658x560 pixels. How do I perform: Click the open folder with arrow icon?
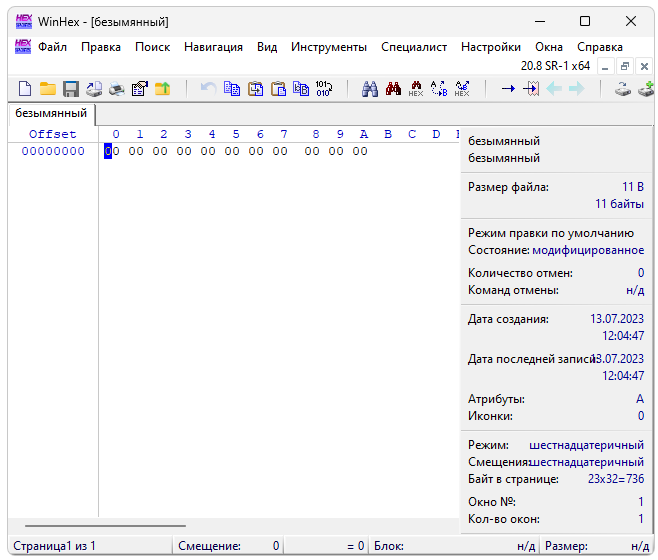(x=162, y=89)
